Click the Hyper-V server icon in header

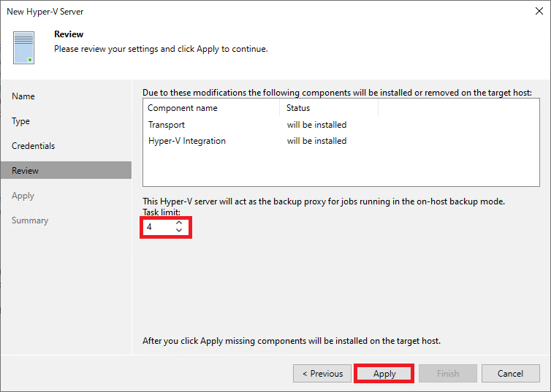[x=23, y=47]
